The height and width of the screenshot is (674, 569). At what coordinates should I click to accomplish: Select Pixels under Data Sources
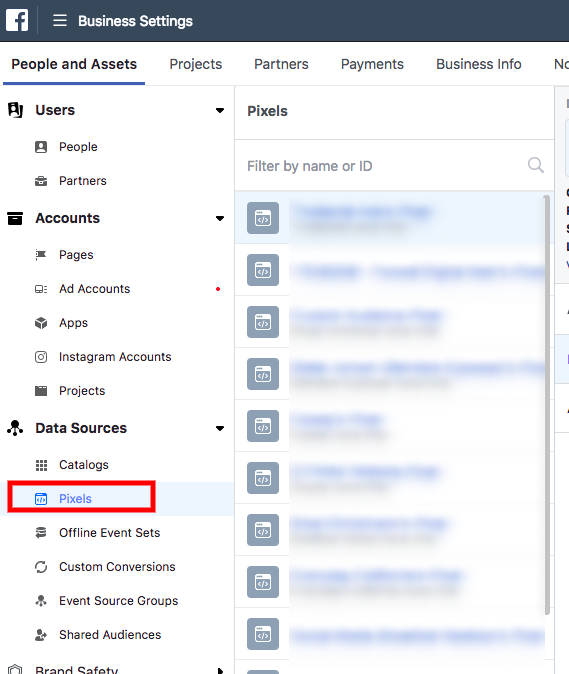tap(75, 499)
